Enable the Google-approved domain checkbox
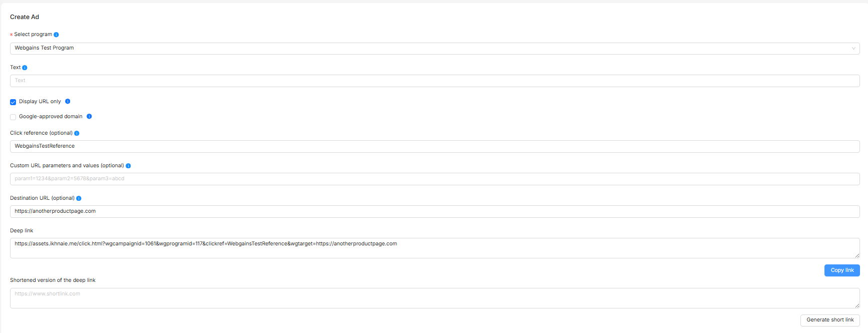868x333 pixels. (13, 117)
